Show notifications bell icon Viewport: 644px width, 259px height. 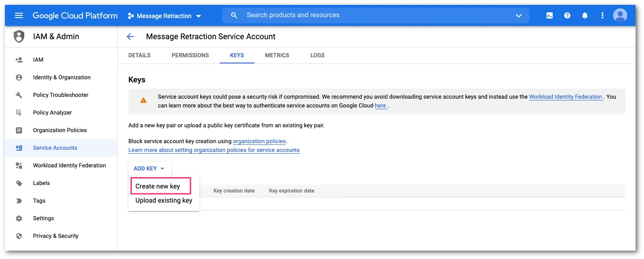(x=585, y=15)
